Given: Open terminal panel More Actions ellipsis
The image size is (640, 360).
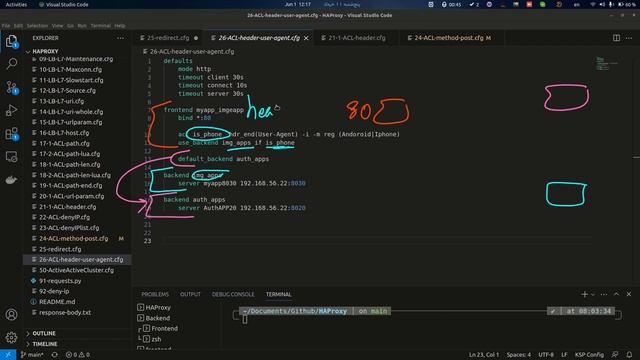Looking at the screenshot, I should tap(604, 294).
